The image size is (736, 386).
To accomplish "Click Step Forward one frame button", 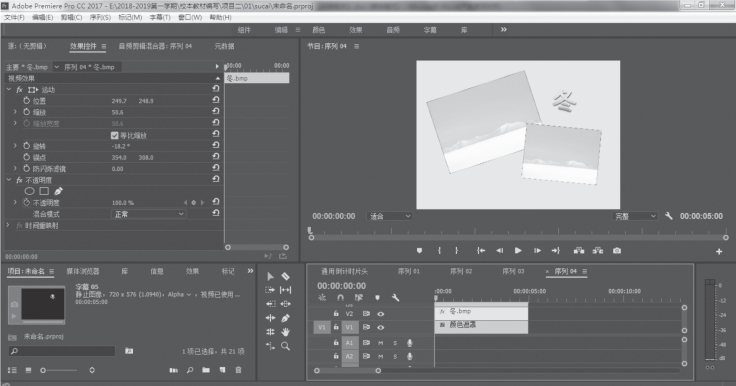I will pos(537,251).
